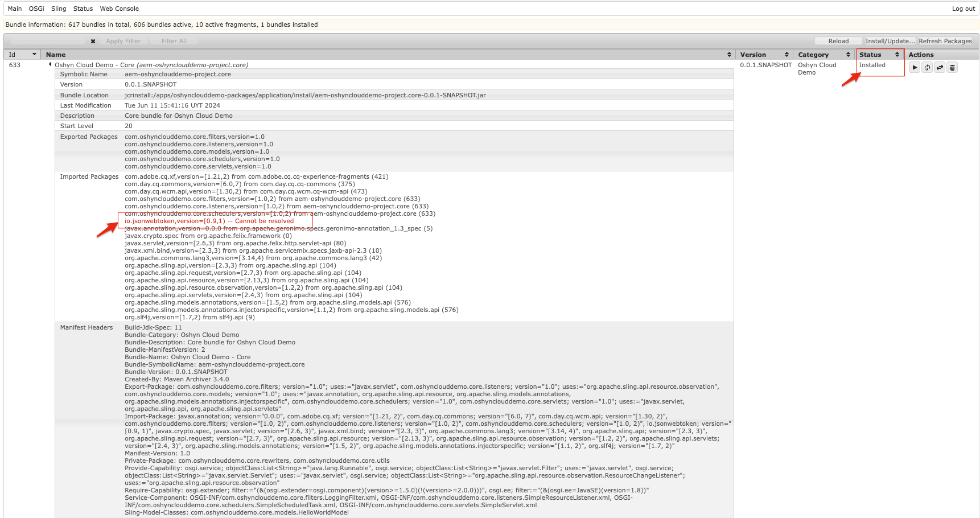
Task: Select Oshyn Cloud Demo category cell
Action: click(817, 69)
